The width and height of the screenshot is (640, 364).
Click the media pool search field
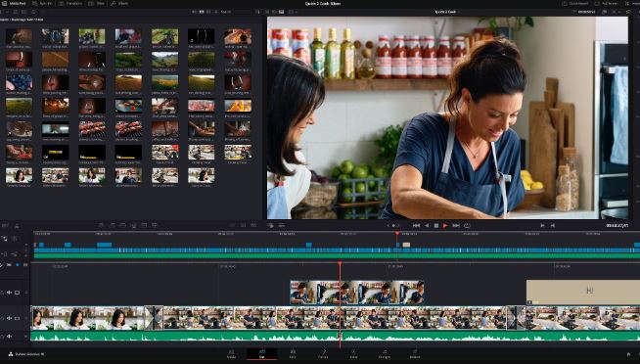(236, 12)
